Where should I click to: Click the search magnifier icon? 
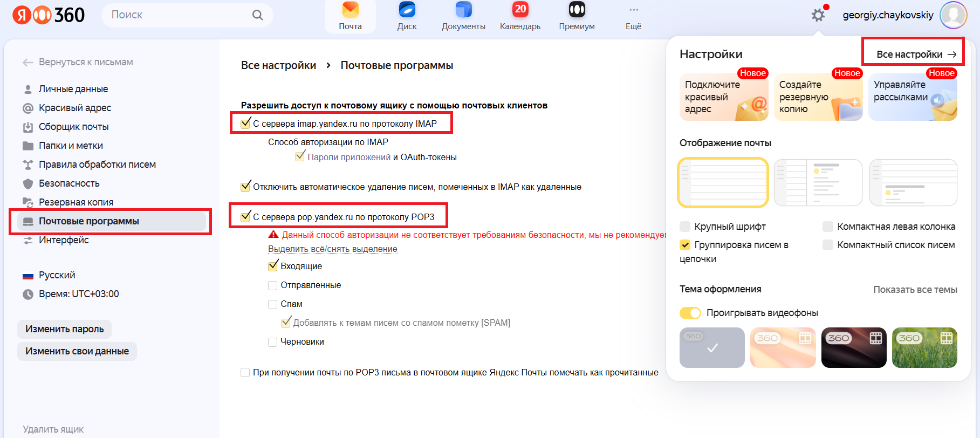(x=258, y=15)
